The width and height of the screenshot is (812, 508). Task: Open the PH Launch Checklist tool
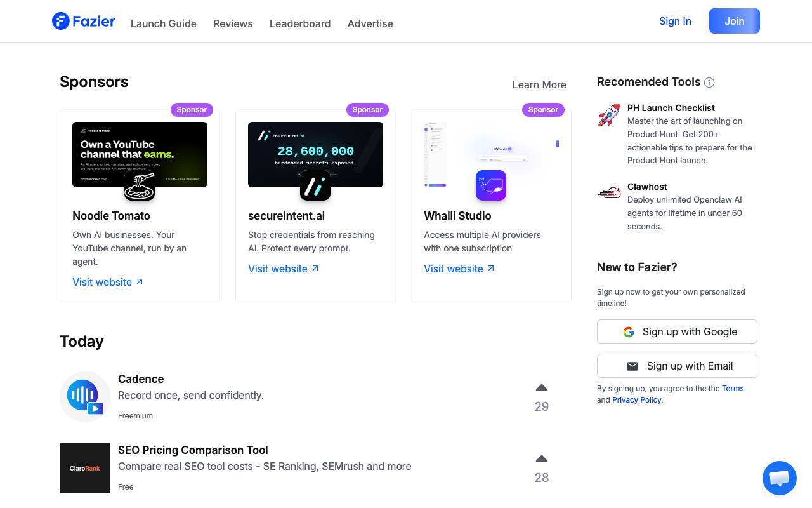(x=671, y=108)
